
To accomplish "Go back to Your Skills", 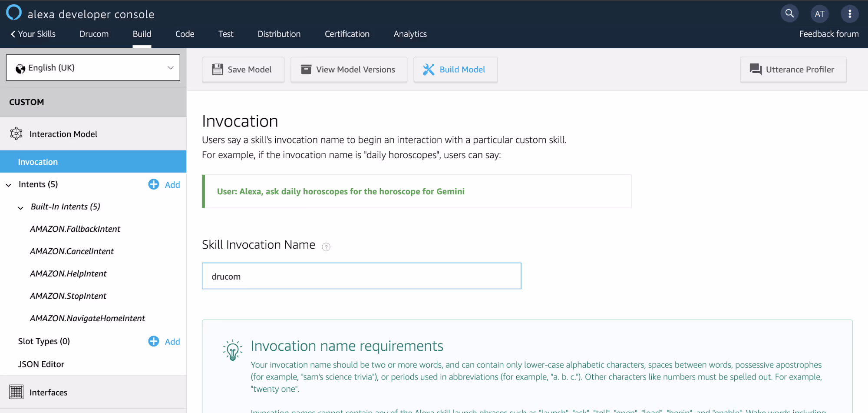I will coord(33,34).
